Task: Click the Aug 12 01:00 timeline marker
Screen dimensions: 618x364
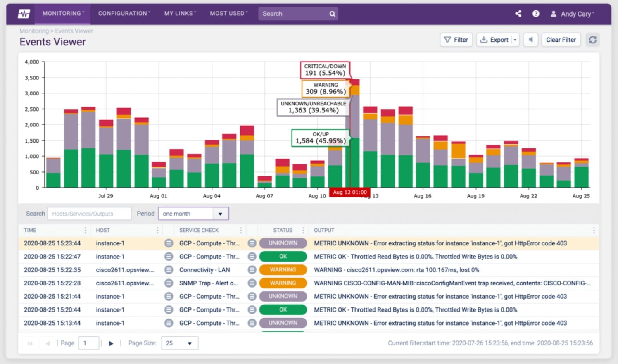Action: pos(350,192)
